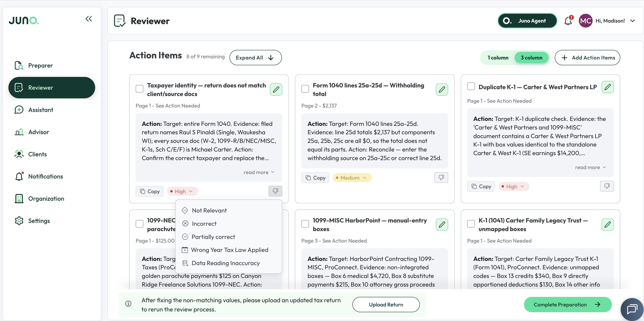Click the MC user avatar
The image size is (644, 321).
(586, 21)
